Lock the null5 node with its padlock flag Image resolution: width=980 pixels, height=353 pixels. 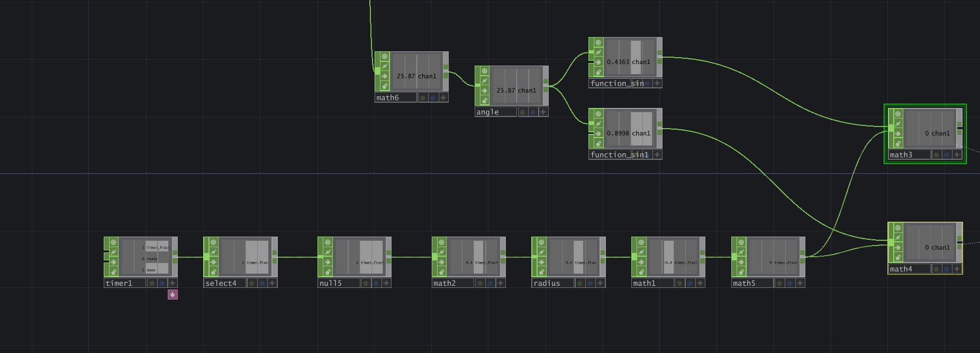tap(327, 272)
